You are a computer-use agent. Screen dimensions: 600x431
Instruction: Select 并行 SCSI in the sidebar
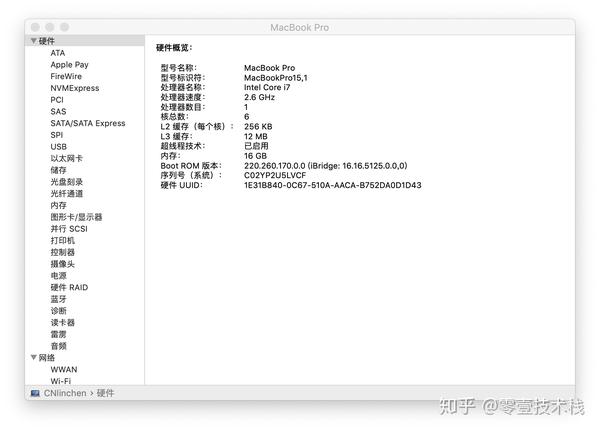69,229
